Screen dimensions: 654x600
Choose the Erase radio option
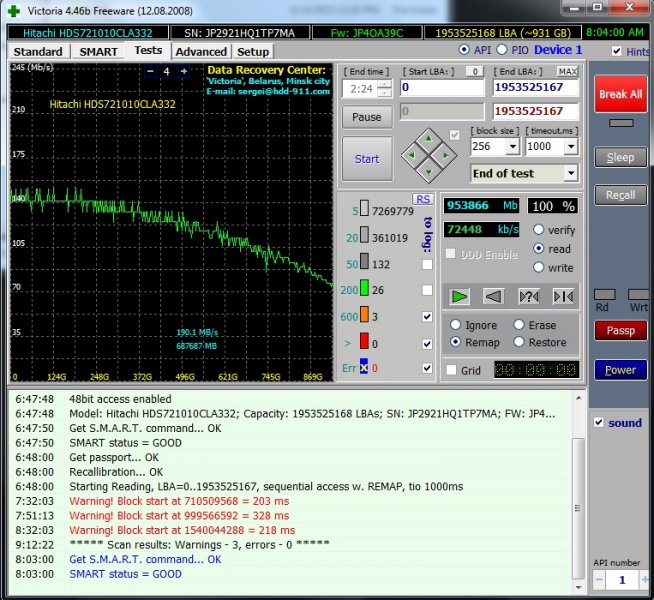pyautogui.click(x=519, y=325)
